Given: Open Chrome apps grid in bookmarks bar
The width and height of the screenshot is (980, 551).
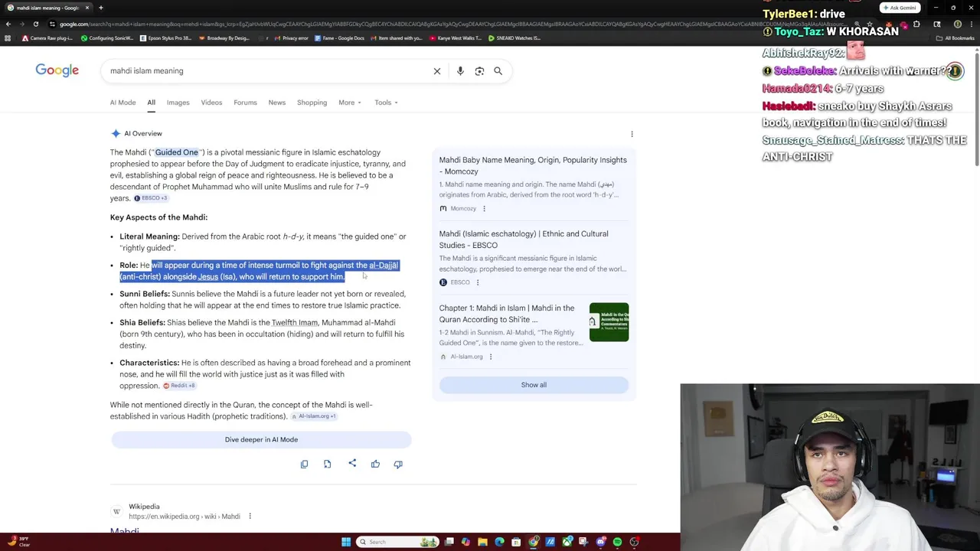Looking at the screenshot, I should (8, 38).
